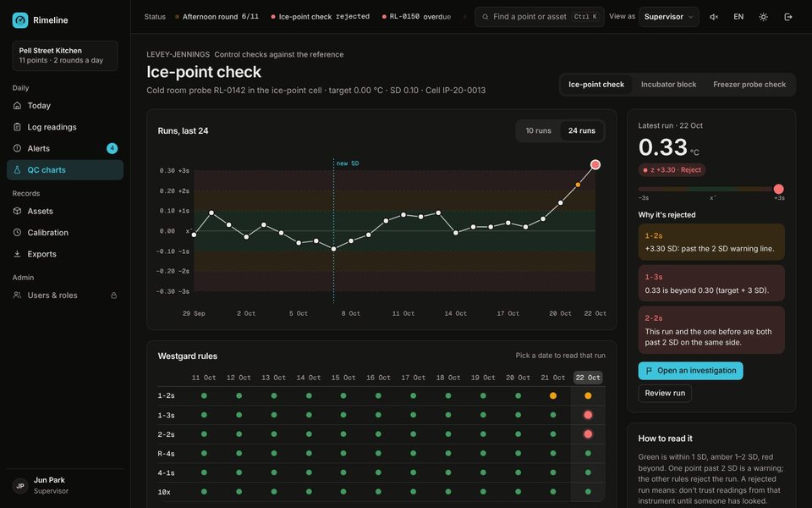Click the 10x rule row label
This screenshot has height=508, width=812.
click(x=164, y=492)
